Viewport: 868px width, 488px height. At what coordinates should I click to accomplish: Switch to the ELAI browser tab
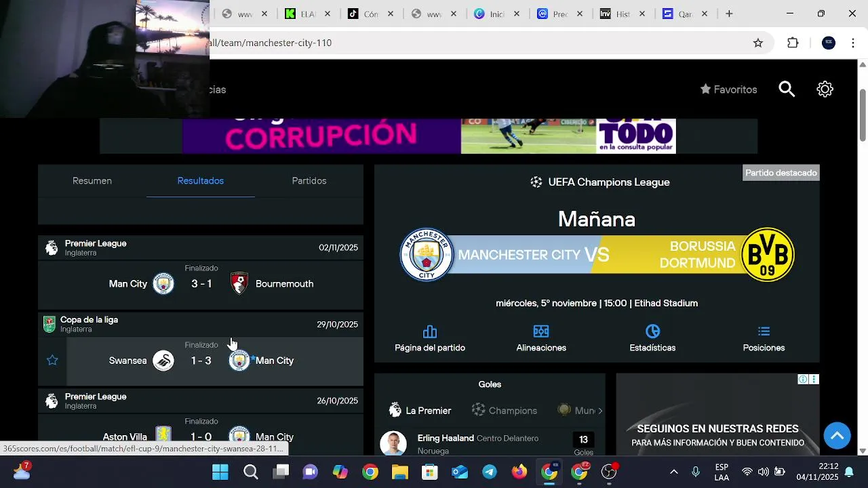pyautogui.click(x=308, y=14)
